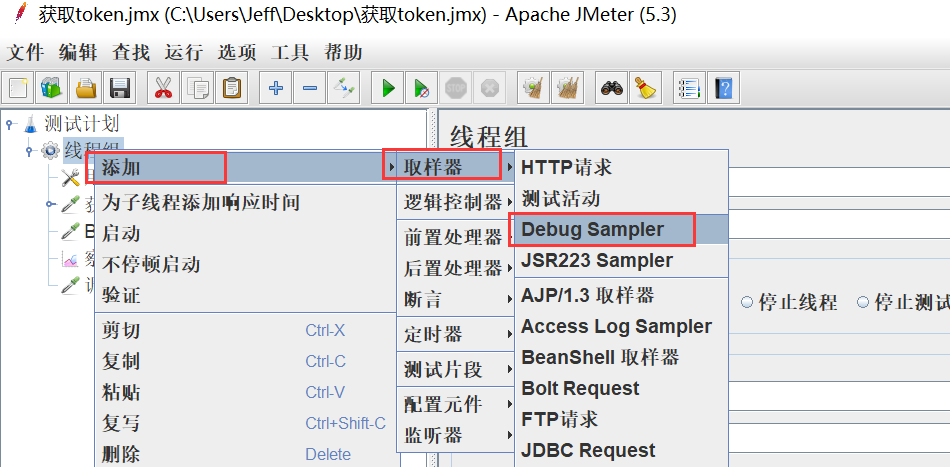Open the 取样器 submenu
This screenshot has width=950, height=467.
(456, 167)
